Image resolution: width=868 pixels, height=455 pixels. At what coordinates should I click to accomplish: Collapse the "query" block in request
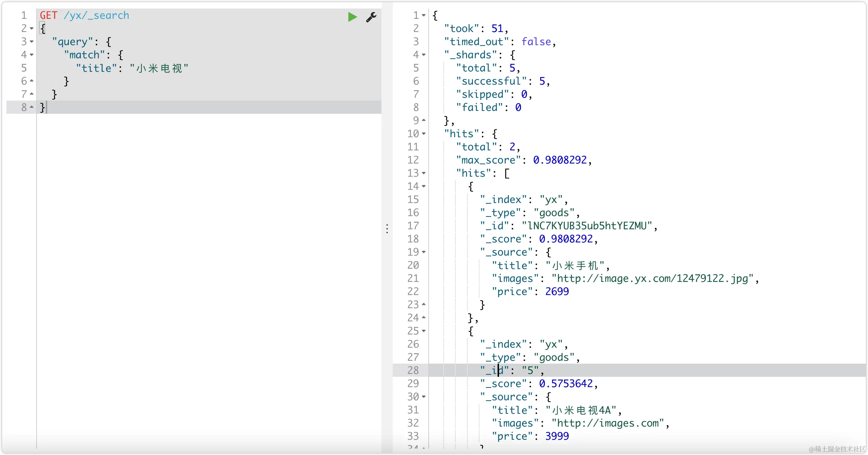32,42
